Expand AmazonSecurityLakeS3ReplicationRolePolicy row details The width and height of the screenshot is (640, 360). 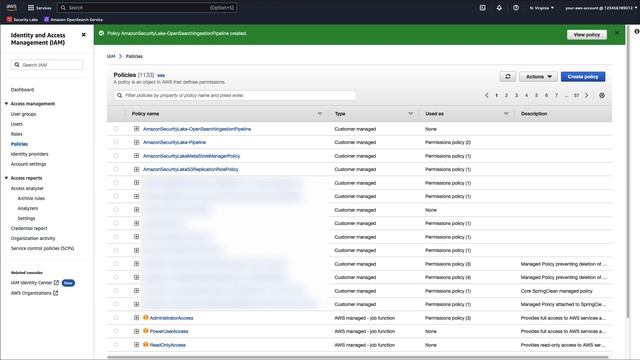[136, 169]
